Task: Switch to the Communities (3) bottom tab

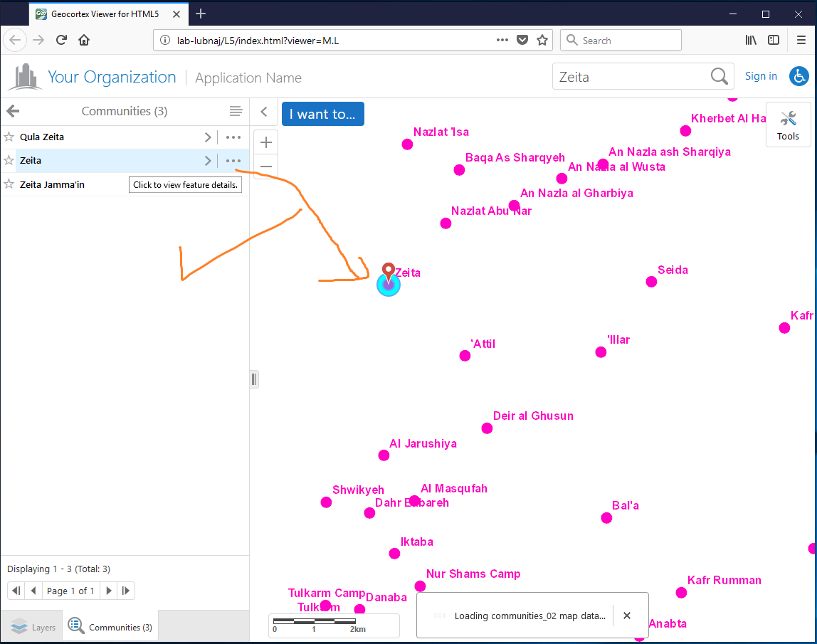Action: pyautogui.click(x=110, y=626)
